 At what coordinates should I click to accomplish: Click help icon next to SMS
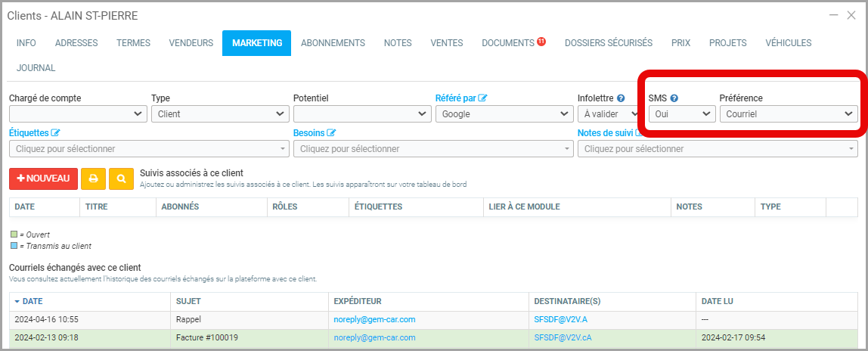674,98
